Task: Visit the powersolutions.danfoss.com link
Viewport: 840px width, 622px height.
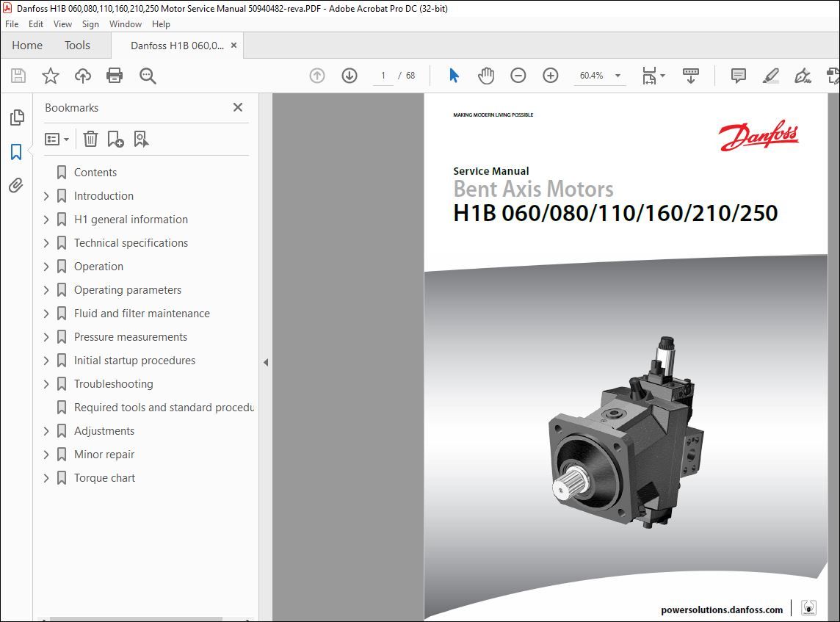Action: pos(721,610)
